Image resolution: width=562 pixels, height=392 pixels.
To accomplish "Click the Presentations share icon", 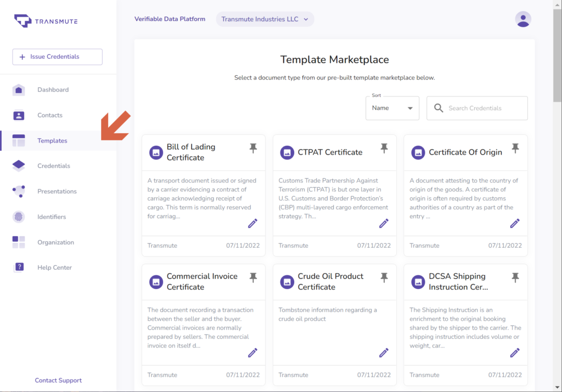I will (x=19, y=191).
